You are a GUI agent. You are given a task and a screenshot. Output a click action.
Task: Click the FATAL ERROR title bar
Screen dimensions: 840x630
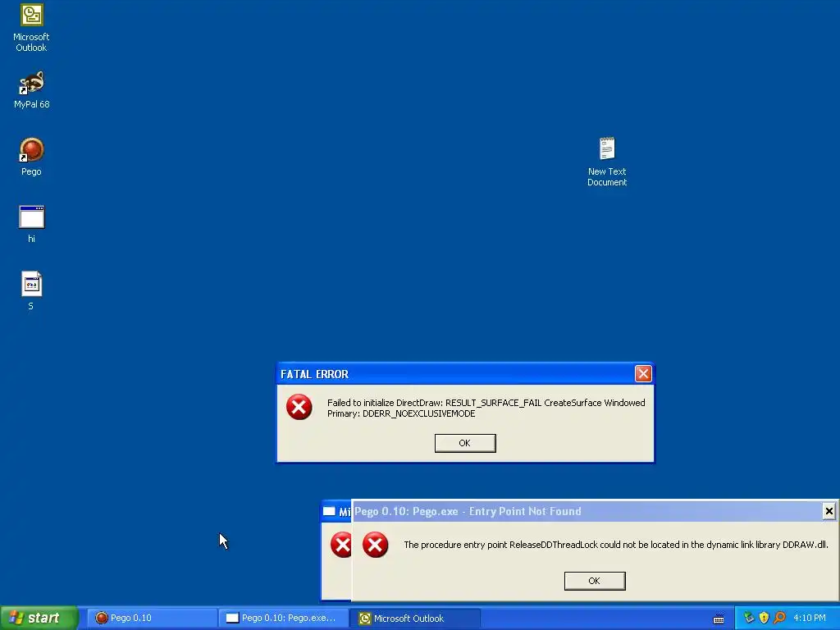click(455, 374)
